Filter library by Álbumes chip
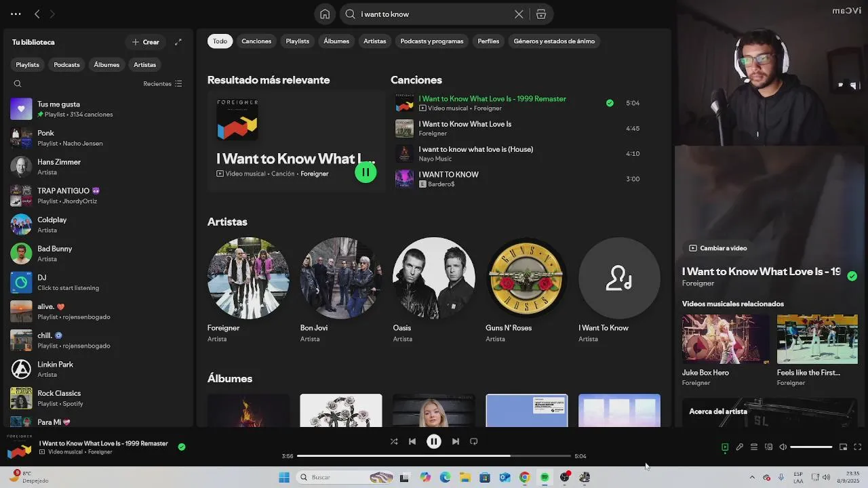 point(106,65)
